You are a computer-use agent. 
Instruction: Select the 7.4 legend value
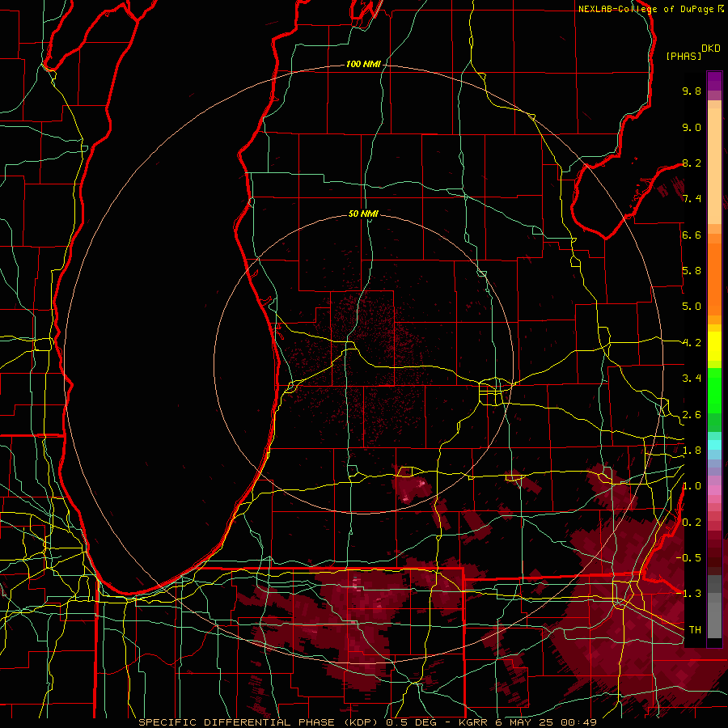click(692, 199)
